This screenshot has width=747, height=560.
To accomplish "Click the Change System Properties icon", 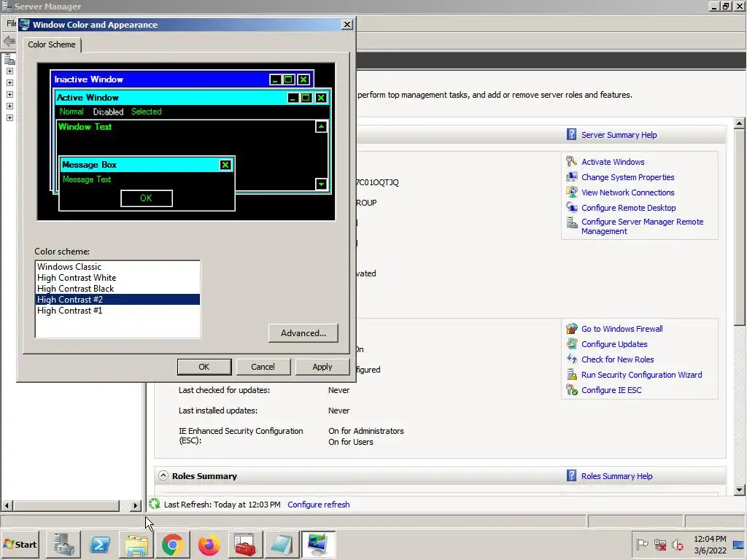I will [571, 177].
